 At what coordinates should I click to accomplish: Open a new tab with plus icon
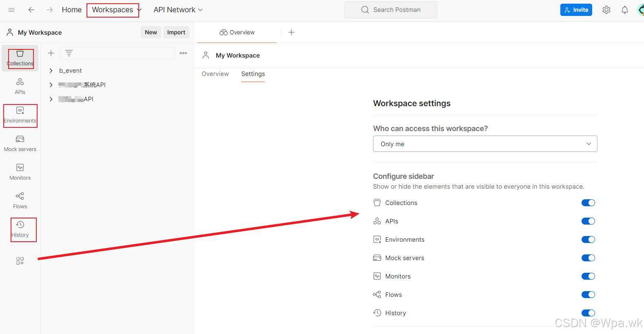pos(291,32)
